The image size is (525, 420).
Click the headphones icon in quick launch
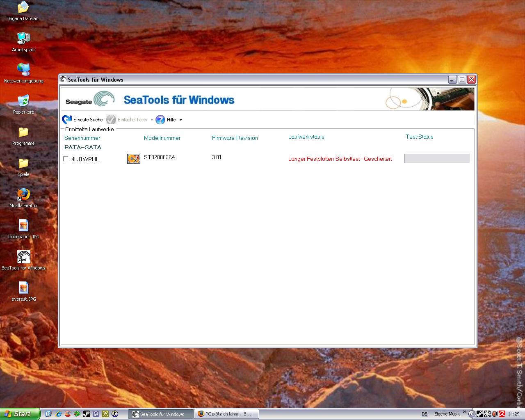pos(96,414)
